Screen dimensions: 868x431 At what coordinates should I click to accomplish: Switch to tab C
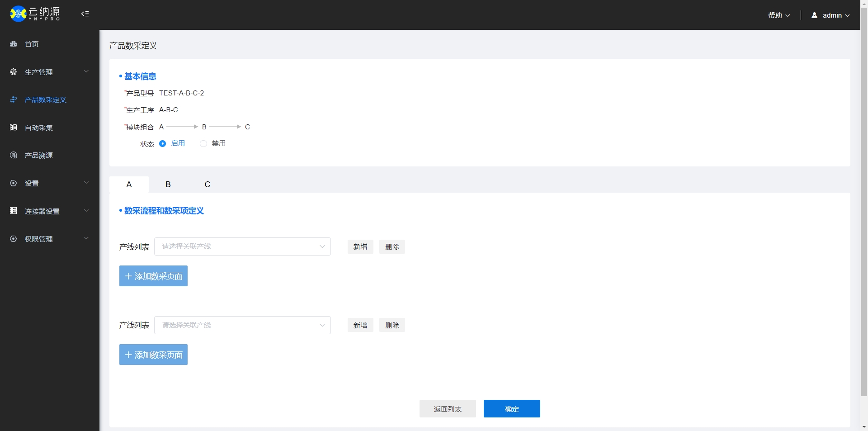coord(208,185)
